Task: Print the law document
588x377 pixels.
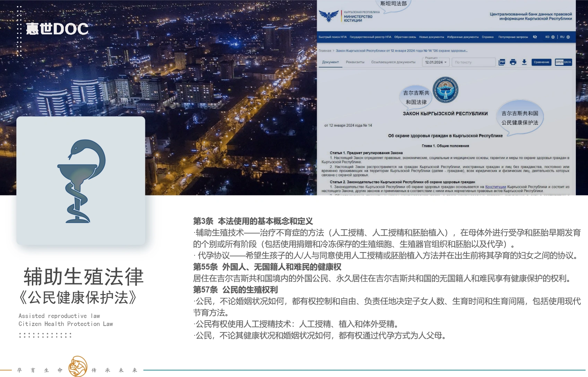Action: [x=513, y=62]
